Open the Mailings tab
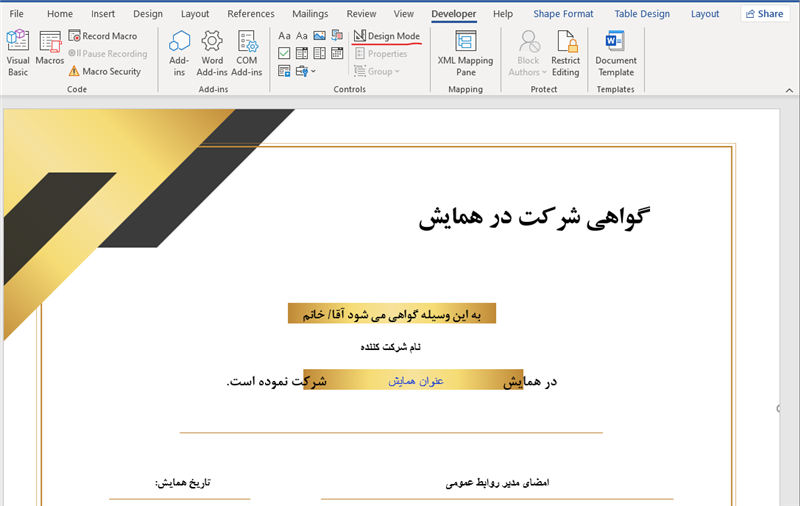800x506 pixels. pyautogui.click(x=311, y=14)
